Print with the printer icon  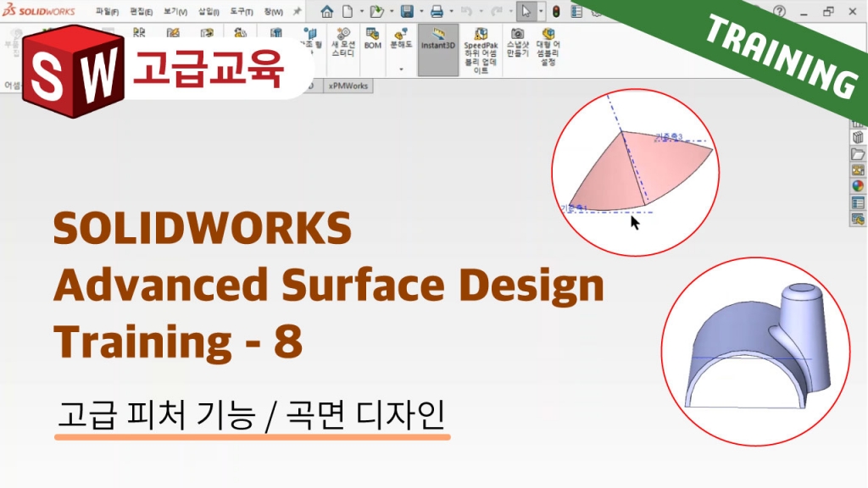437,11
